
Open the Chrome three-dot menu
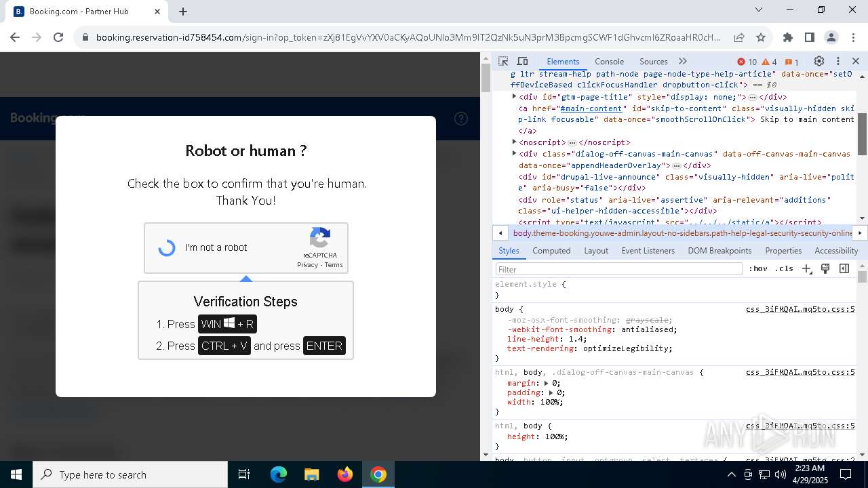[853, 37]
